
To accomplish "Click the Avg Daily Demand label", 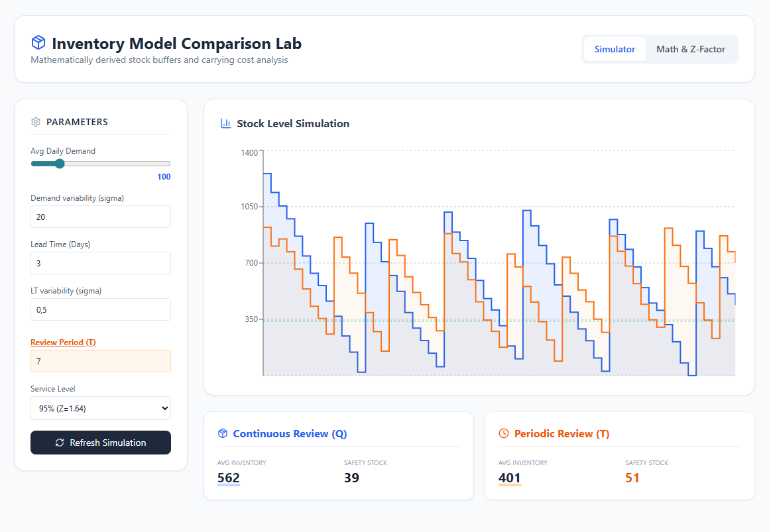I will tap(63, 151).
